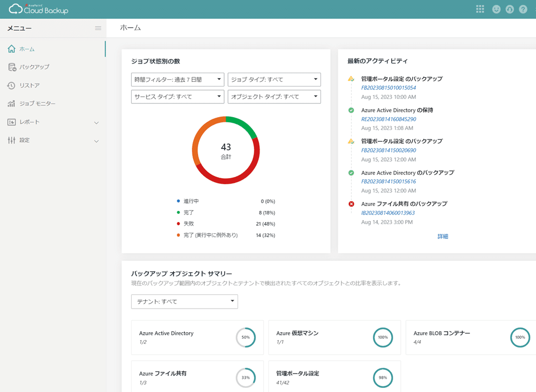Click the 失敗 count 21 (48%)
This screenshot has width=536, height=392.
(266, 224)
